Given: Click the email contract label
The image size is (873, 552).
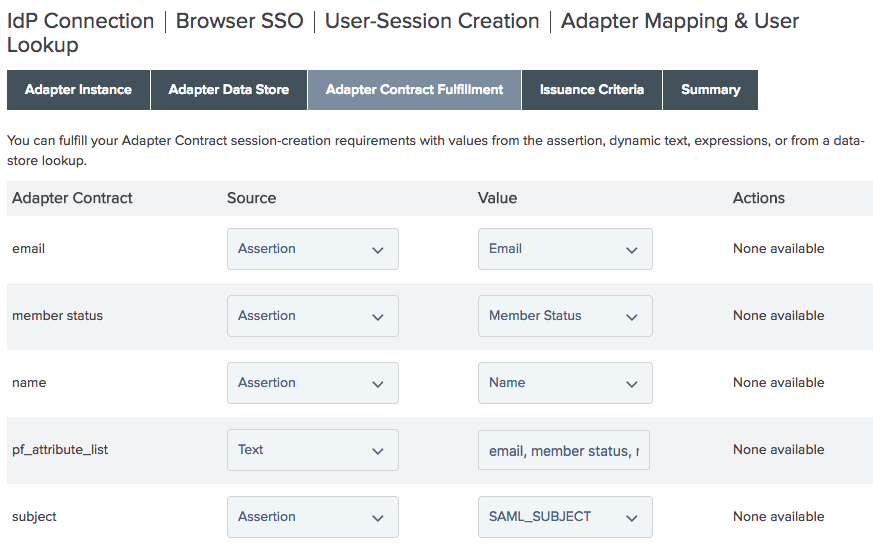Looking at the screenshot, I should [28, 248].
